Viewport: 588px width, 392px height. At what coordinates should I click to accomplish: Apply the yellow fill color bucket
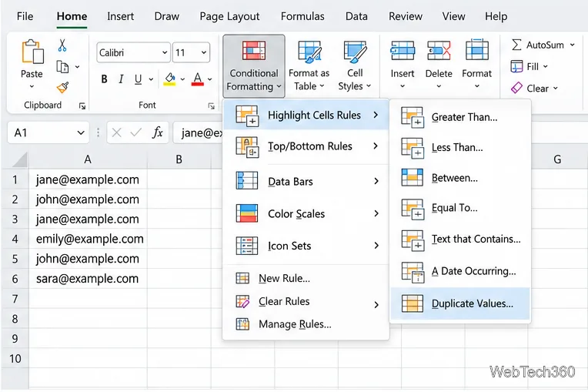(170, 79)
